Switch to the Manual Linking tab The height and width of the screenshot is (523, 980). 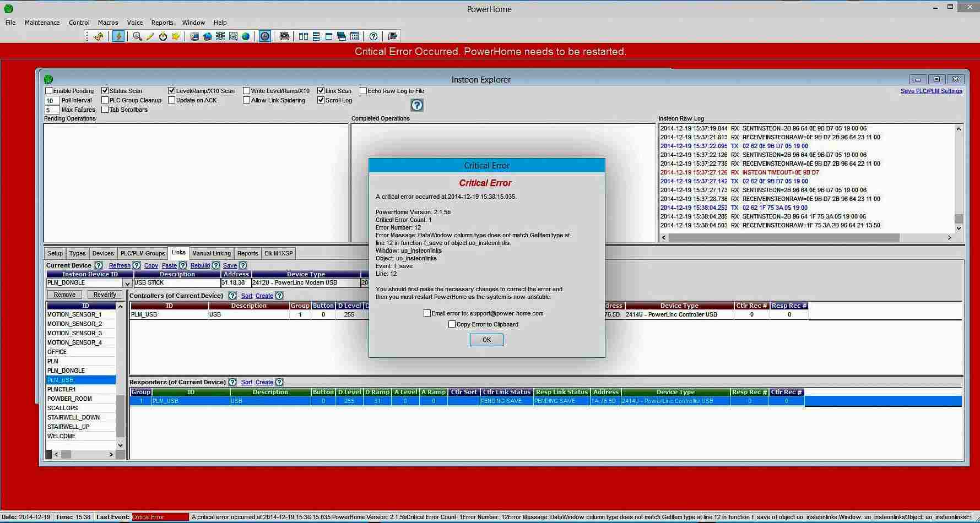pyautogui.click(x=211, y=253)
